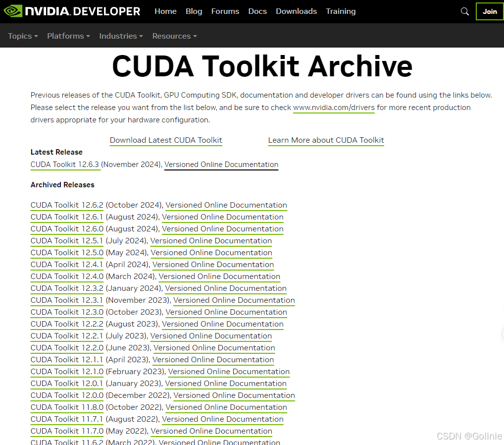The height and width of the screenshot is (445, 504).
Task: Open the Docs menu item
Action: click(x=257, y=11)
